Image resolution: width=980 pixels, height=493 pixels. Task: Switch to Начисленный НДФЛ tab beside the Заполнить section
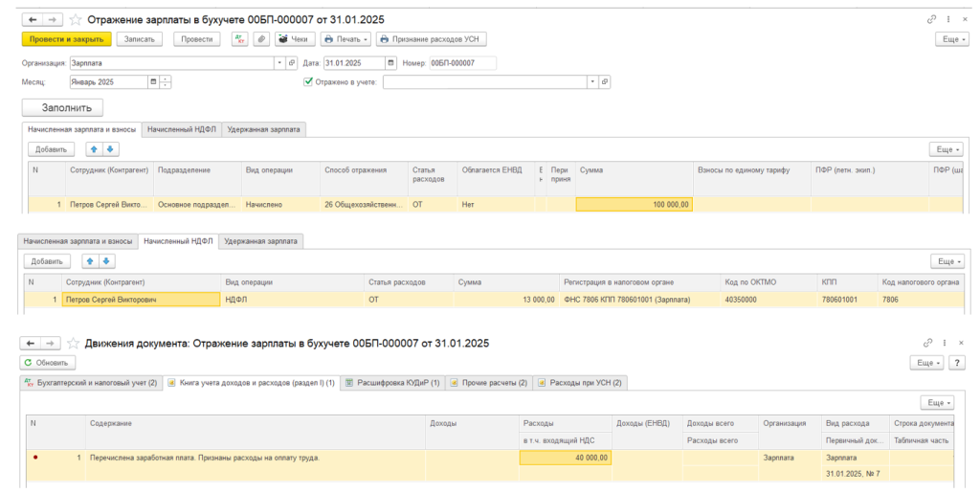(181, 129)
